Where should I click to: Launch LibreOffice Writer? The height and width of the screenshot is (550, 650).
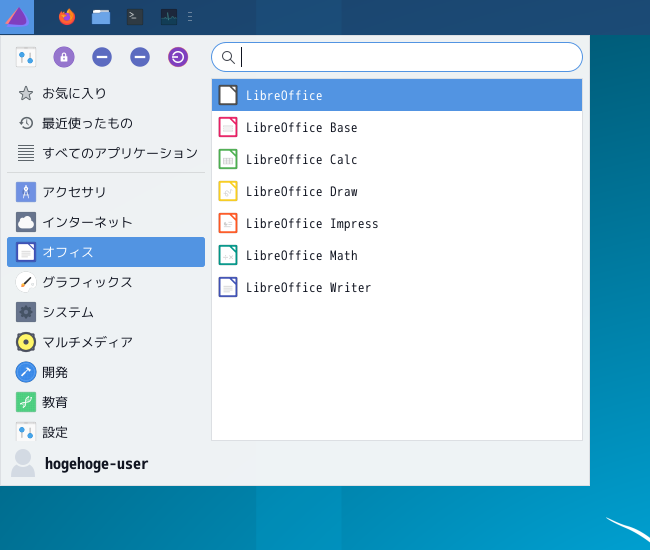pos(397,287)
